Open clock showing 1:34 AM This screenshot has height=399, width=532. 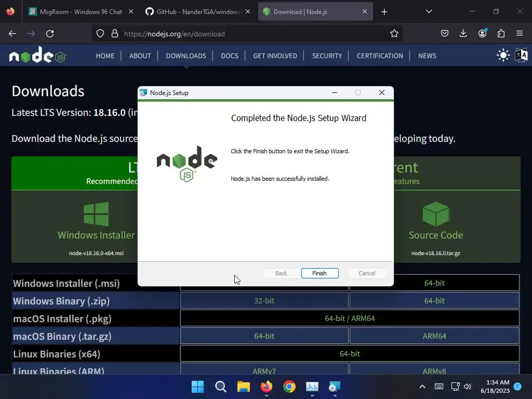(x=495, y=387)
